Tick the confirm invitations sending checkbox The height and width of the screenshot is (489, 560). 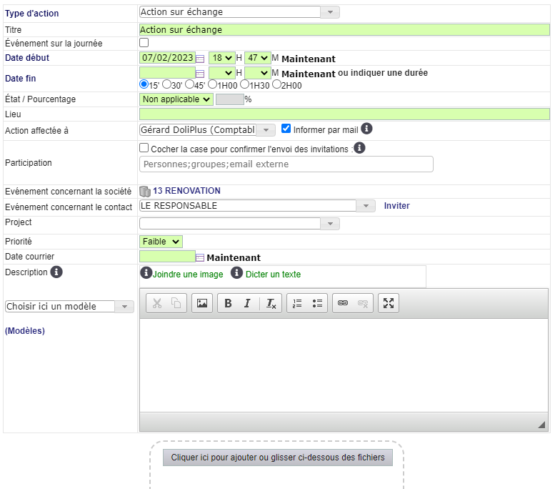[144, 148]
